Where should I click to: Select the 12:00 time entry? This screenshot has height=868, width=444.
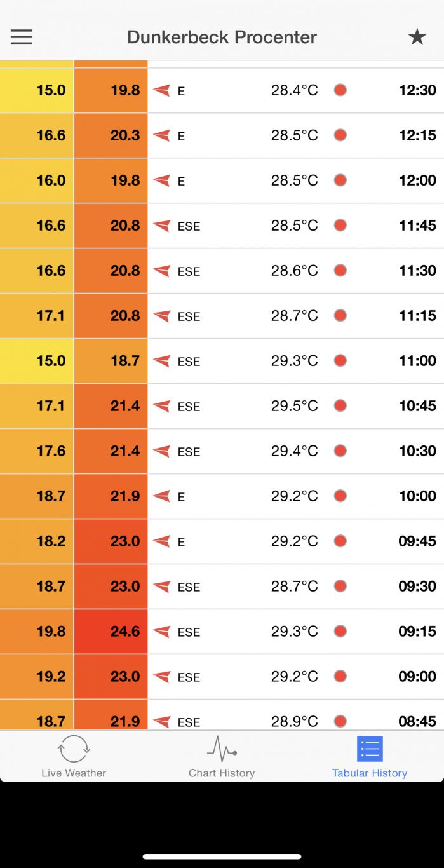(x=417, y=180)
